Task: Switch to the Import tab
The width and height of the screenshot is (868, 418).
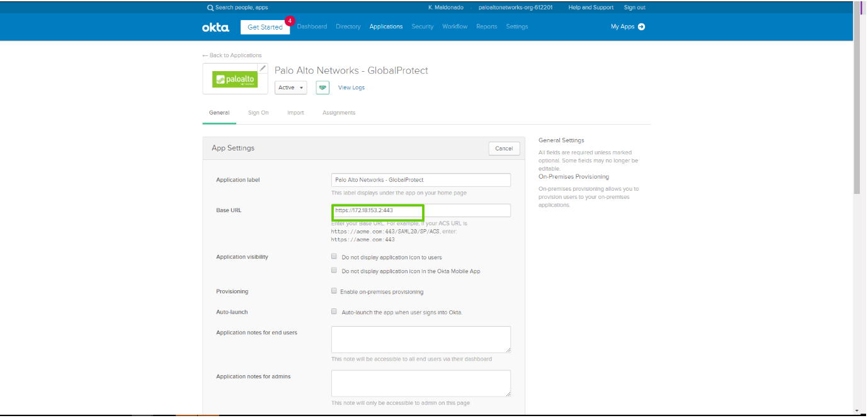Action: 295,113
